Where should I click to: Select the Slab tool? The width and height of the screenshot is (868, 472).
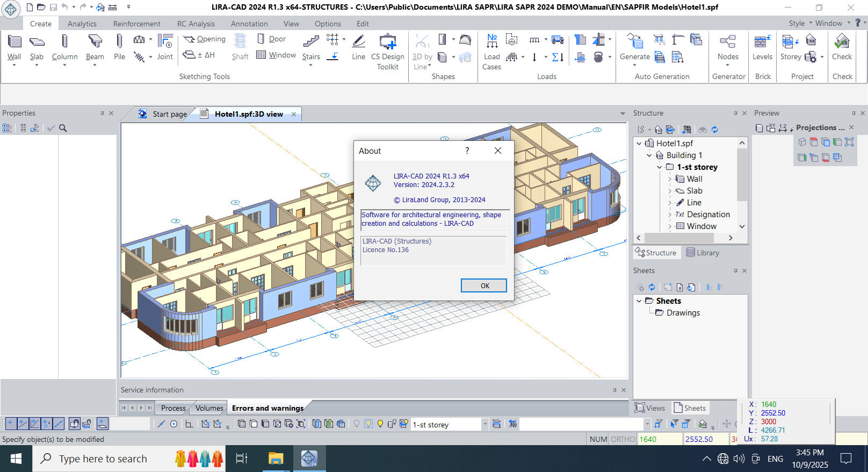click(37, 47)
